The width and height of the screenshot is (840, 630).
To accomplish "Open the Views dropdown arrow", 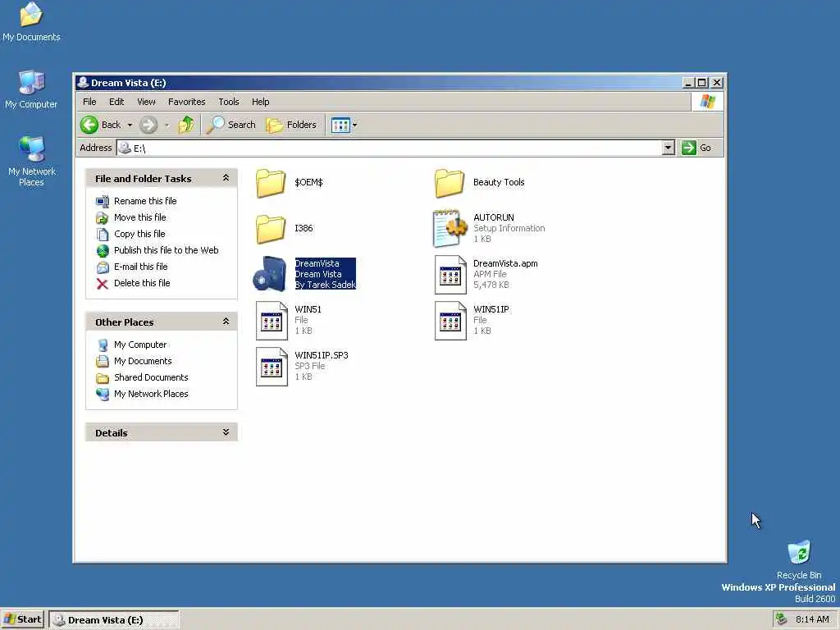I will click(x=354, y=126).
